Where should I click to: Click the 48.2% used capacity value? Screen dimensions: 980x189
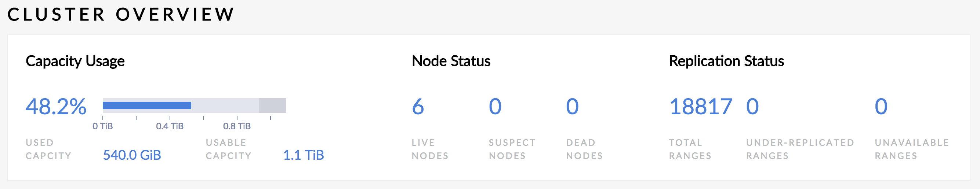pos(56,107)
